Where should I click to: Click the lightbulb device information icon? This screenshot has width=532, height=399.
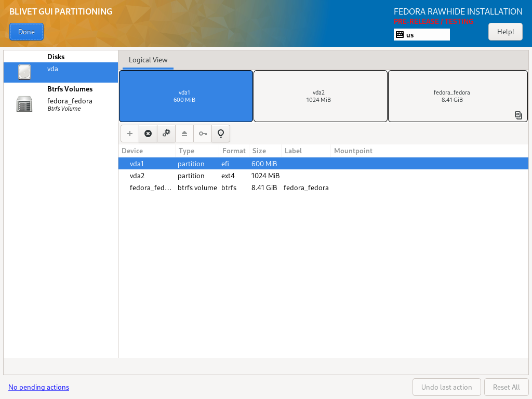(221, 134)
